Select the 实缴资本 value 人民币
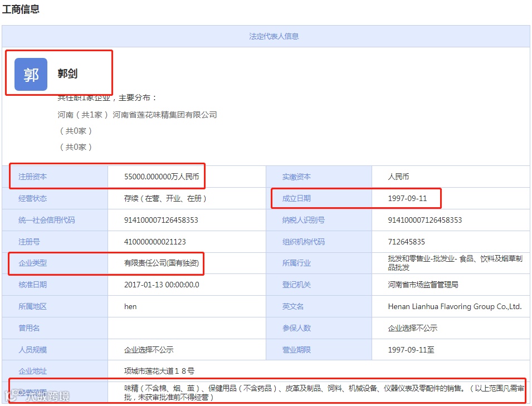 click(398, 177)
